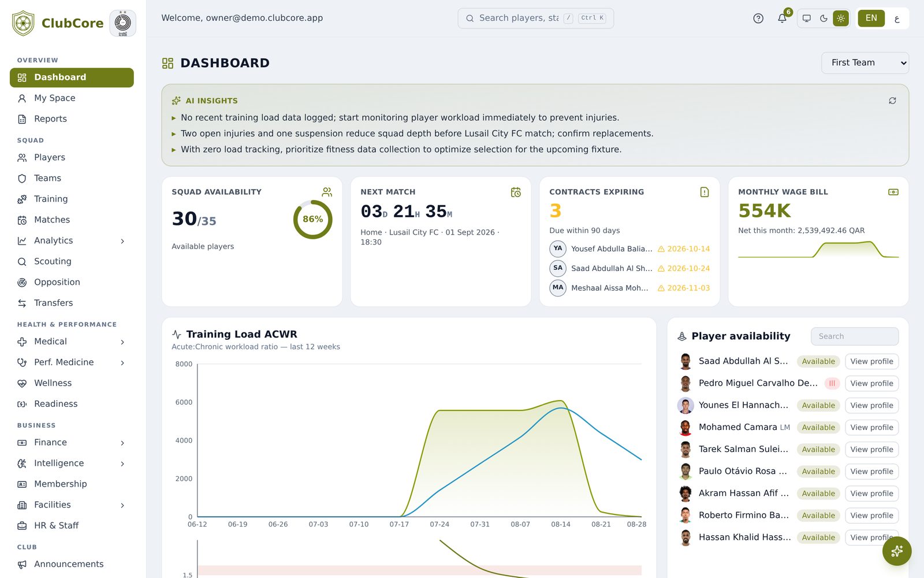
Task: Click the YA initials avatar
Action: coord(558,249)
